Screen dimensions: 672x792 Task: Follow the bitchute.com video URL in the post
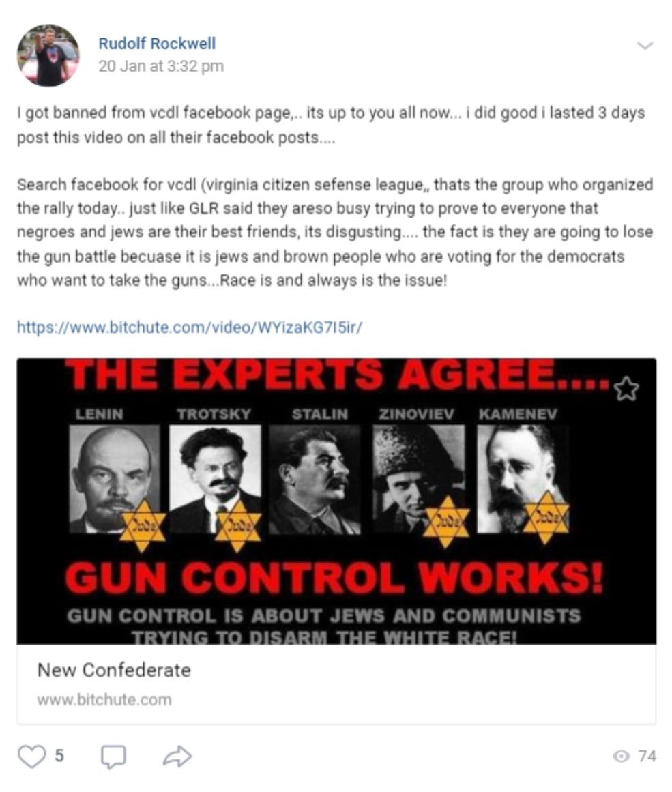pos(190,327)
